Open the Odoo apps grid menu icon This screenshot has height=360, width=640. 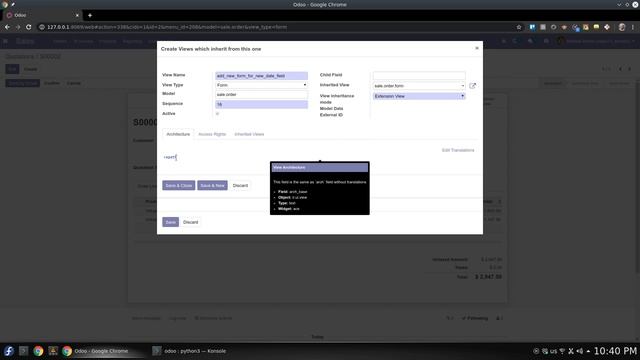click(5, 41)
